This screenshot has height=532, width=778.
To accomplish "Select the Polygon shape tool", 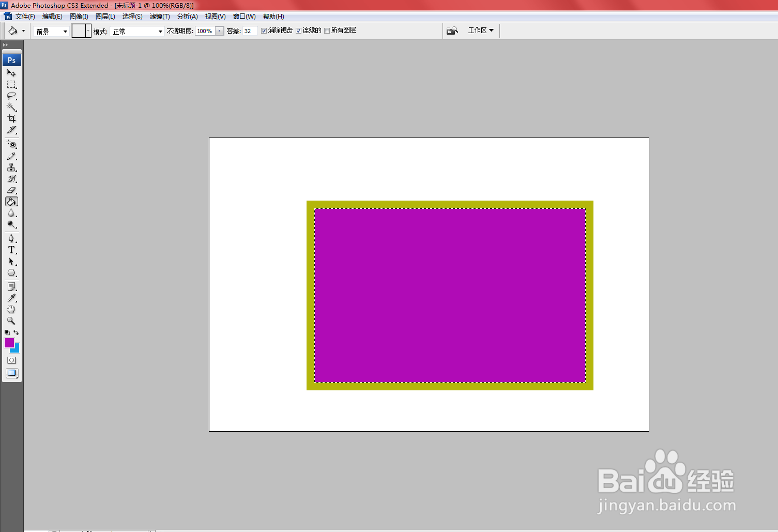I will coord(11,272).
